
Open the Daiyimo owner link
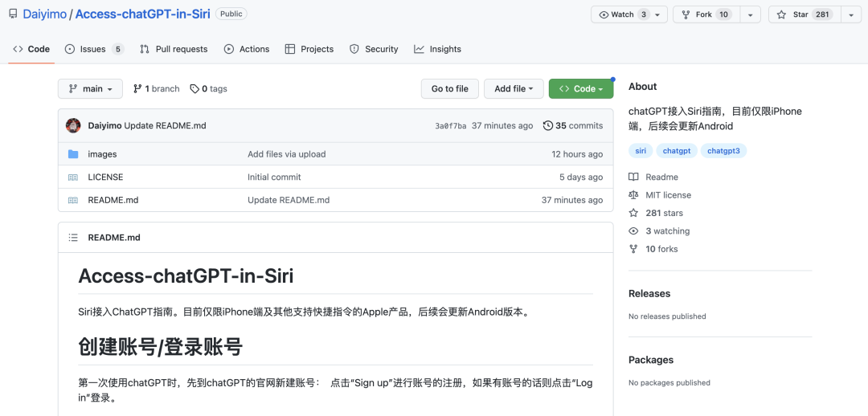[x=44, y=14]
